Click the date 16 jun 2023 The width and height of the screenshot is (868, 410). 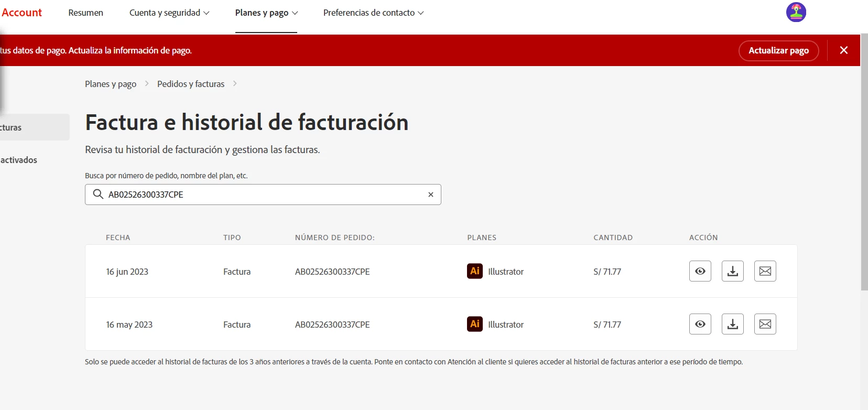127,272
